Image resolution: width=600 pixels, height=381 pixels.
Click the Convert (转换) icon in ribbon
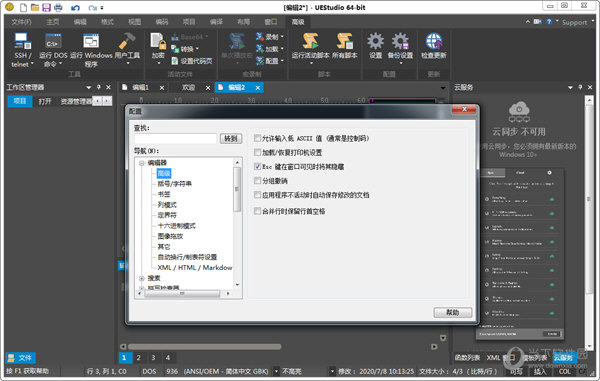(175, 49)
